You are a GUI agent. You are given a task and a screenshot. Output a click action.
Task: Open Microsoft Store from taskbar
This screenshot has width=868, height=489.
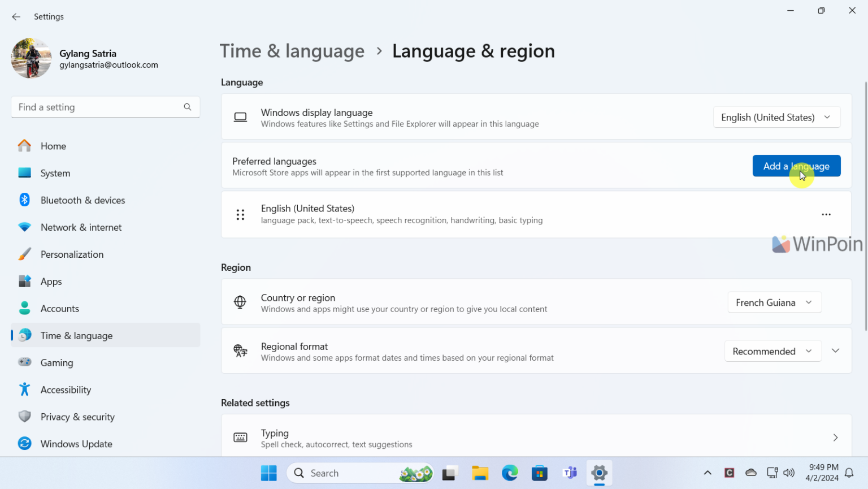540,473
